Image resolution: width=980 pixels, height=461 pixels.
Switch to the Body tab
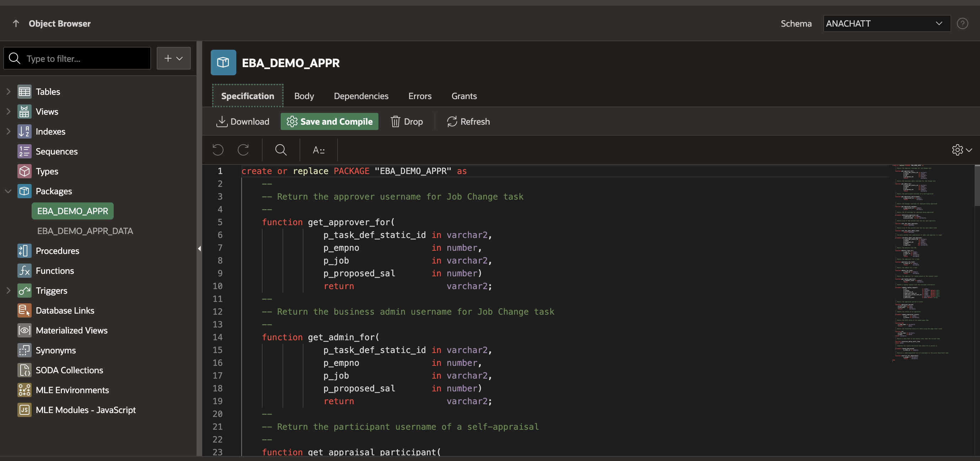tap(304, 96)
